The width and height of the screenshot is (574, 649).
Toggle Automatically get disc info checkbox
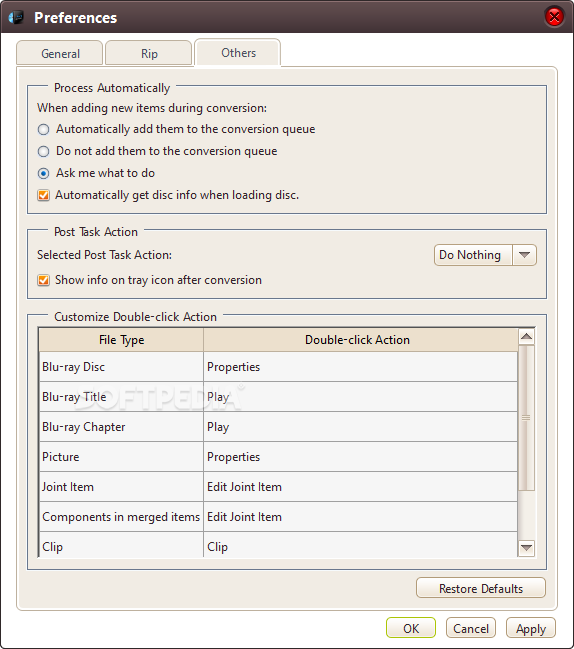(x=43, y=195)
